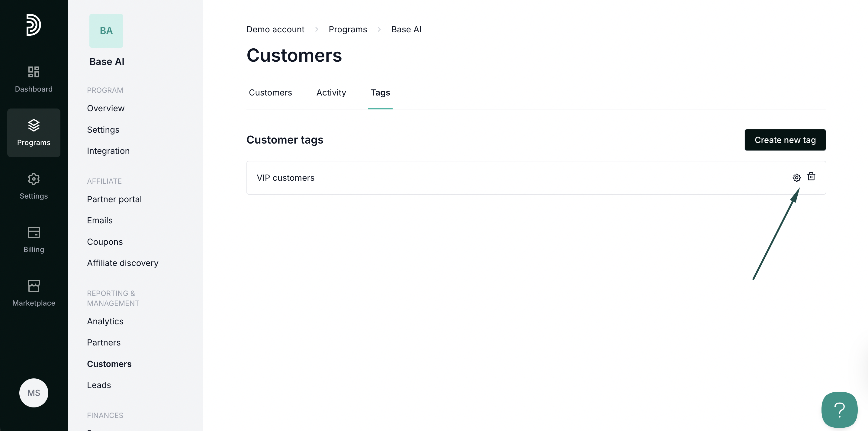
Task: Switch to the Customers tab
Action: point(270,92)
